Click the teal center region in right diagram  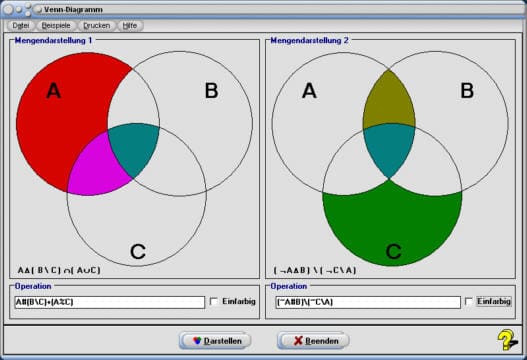click(x=389, y=148)
